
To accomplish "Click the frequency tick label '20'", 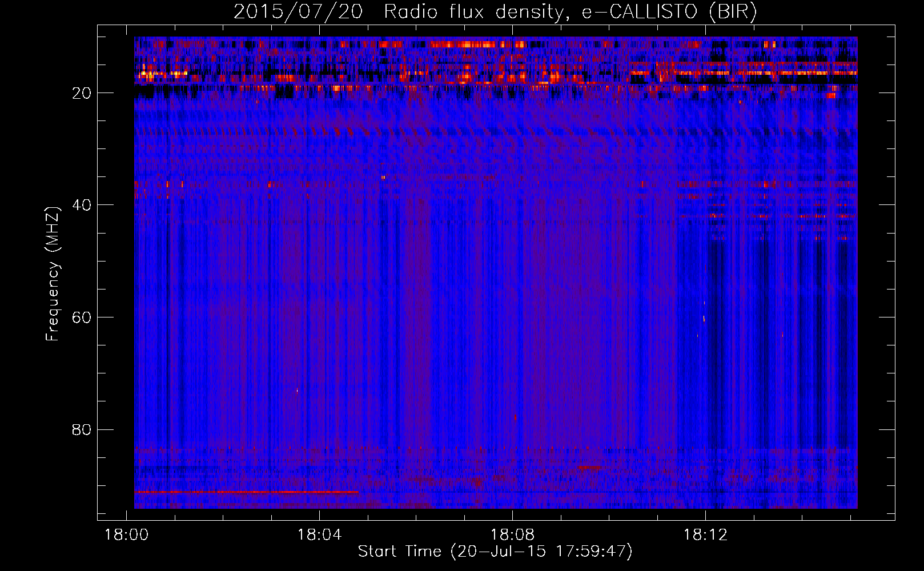I will coord(82,93).
